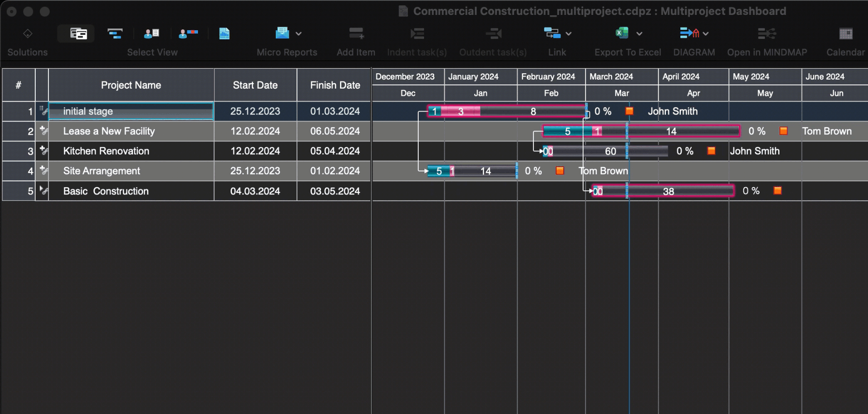
Task: Select the resource assignment view icon
Action: [188, 33]
